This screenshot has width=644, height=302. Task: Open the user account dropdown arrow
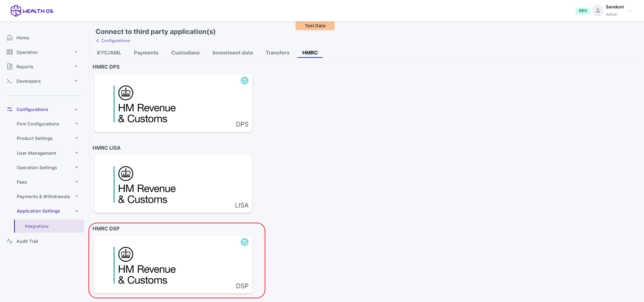(x=630, y=11)
